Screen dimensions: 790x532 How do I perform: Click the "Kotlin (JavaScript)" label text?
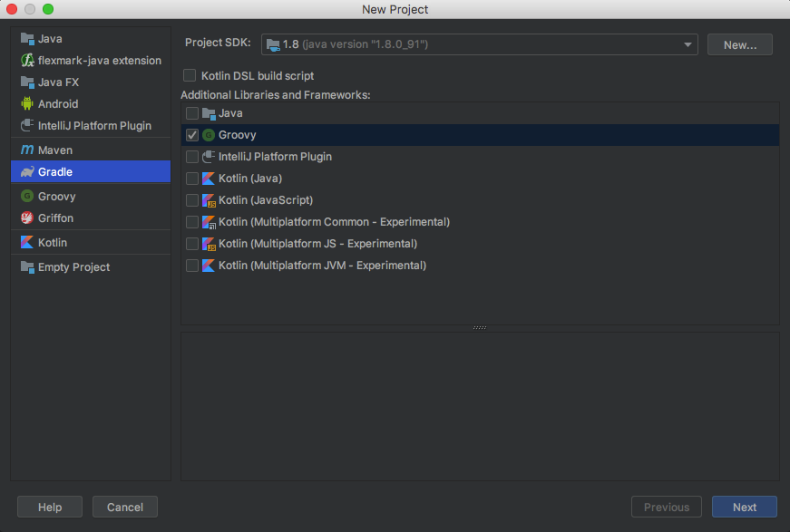(x=266, y=200)
